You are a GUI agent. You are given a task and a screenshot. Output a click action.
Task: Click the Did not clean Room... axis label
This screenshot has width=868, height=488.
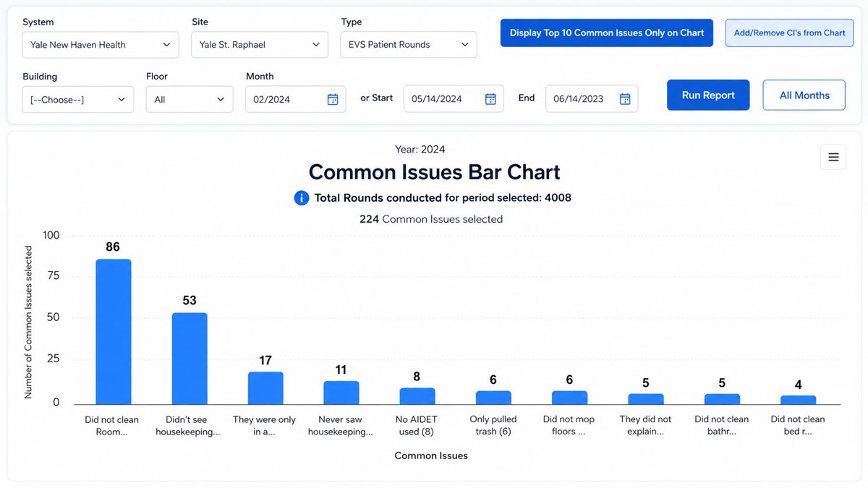(111, 425)
